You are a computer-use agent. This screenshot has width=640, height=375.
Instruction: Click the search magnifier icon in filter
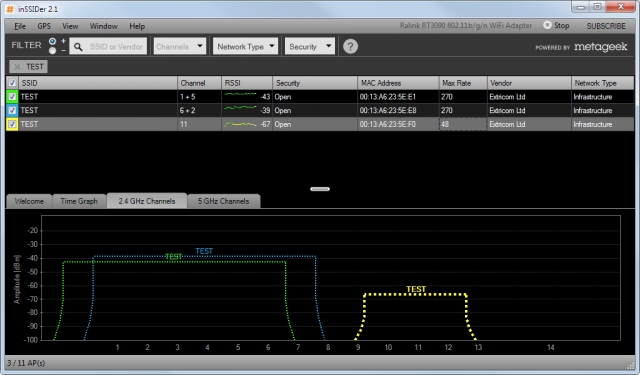click(78, 47)
